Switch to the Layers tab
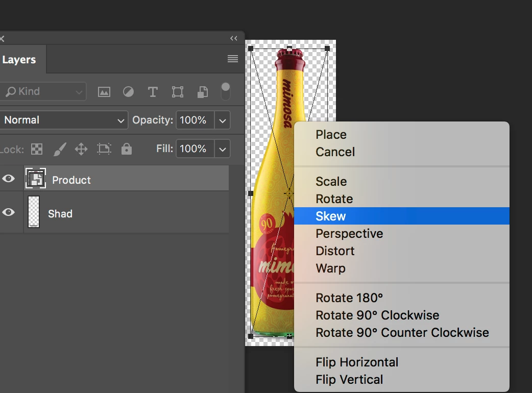This screenshot has width=532, height=393. pos(19,60)
